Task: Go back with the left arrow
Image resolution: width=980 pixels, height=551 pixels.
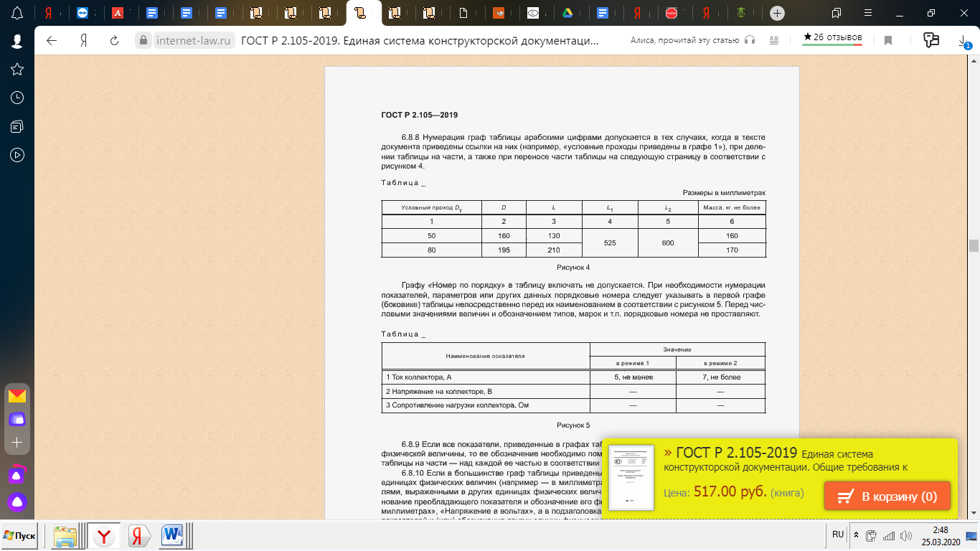Action: (x=52, y=40)
